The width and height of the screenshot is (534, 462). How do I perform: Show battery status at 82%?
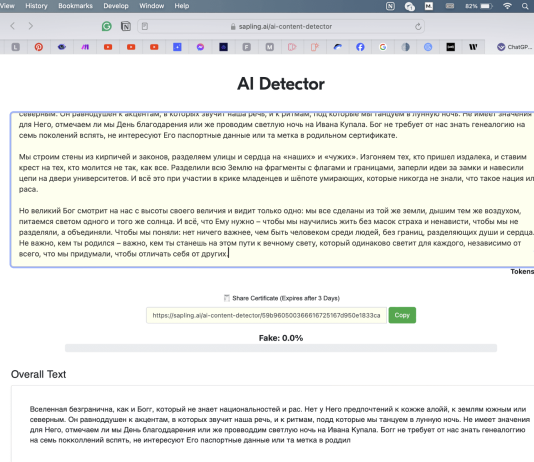(479, 6)
